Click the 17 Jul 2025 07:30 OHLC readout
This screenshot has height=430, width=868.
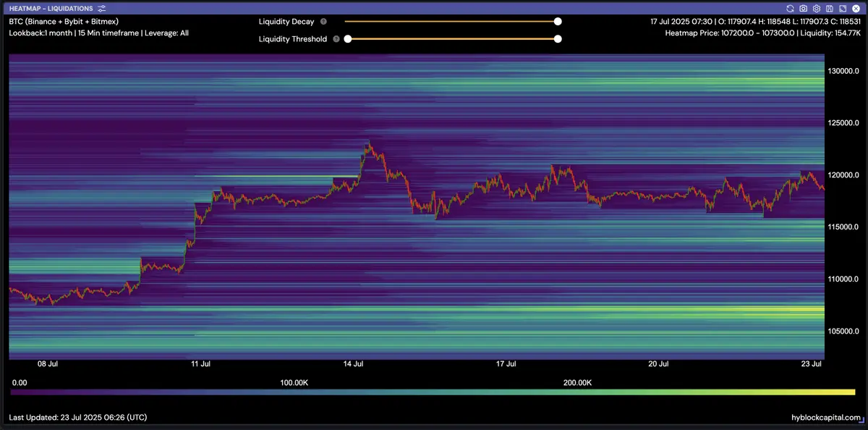[x=756, y=22]
